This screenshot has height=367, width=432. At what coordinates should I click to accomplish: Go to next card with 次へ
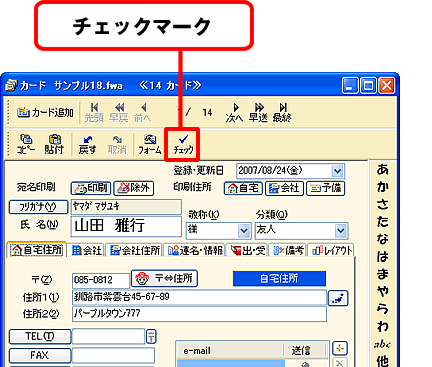tap(234, 113)
